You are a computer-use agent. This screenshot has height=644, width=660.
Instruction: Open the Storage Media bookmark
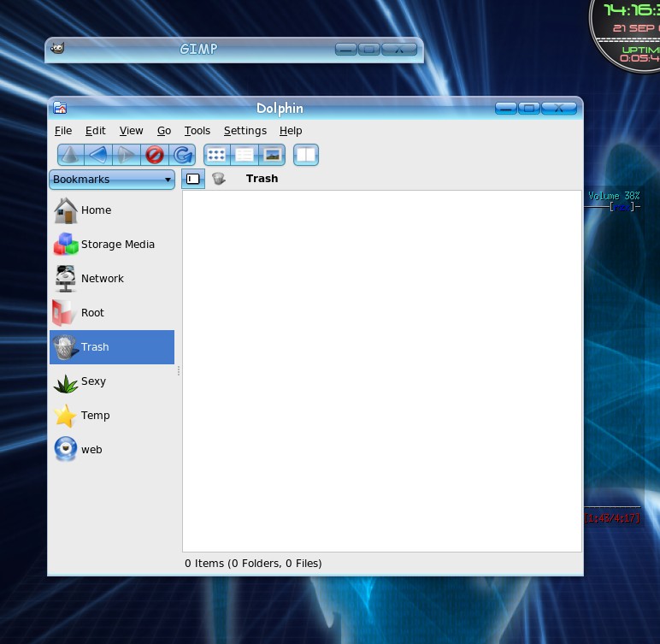tap(112, 245)
